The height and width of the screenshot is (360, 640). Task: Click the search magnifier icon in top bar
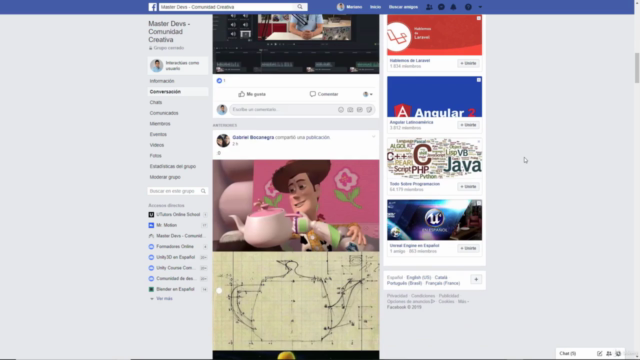coord(300,7)
